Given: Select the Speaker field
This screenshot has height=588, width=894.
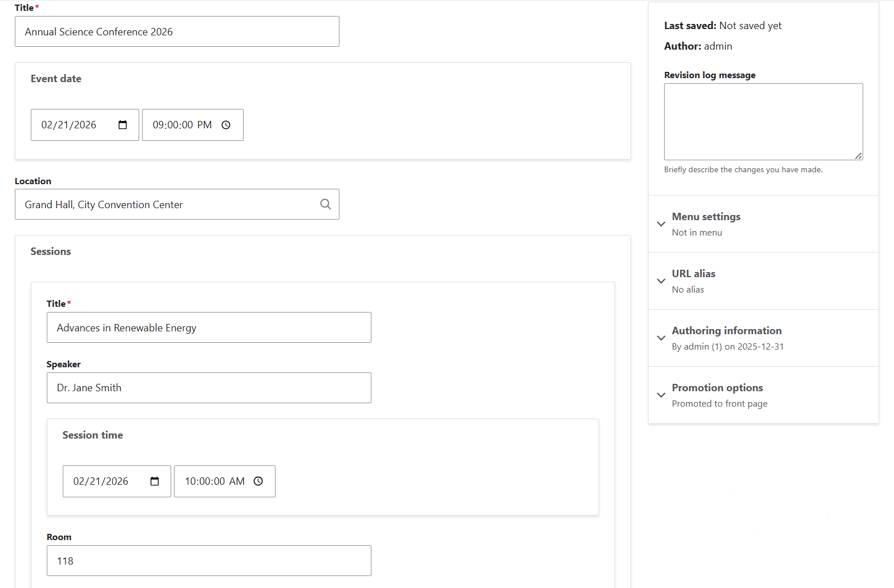Looking at the screenshot, I should coord(209,388).
